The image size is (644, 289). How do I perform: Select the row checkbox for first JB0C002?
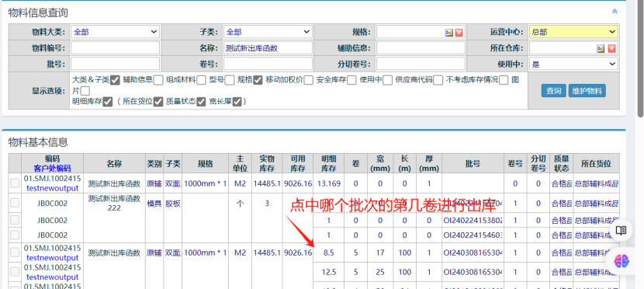tap(15, 203)
